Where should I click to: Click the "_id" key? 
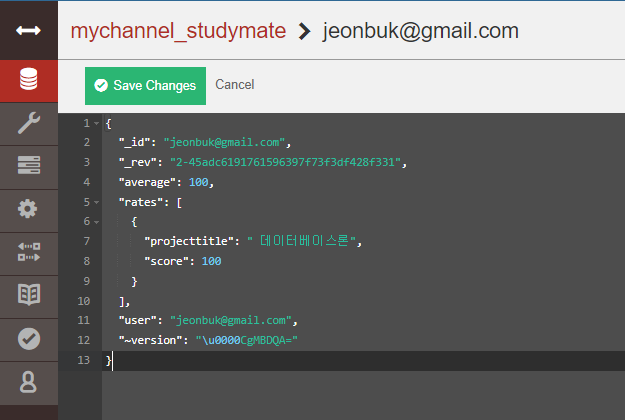(x=134, y=142)
